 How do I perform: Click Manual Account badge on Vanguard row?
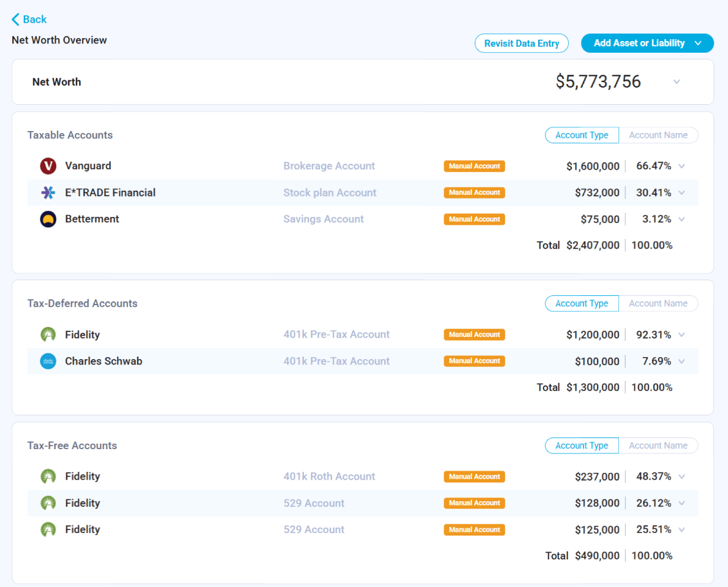click(474, 166)
